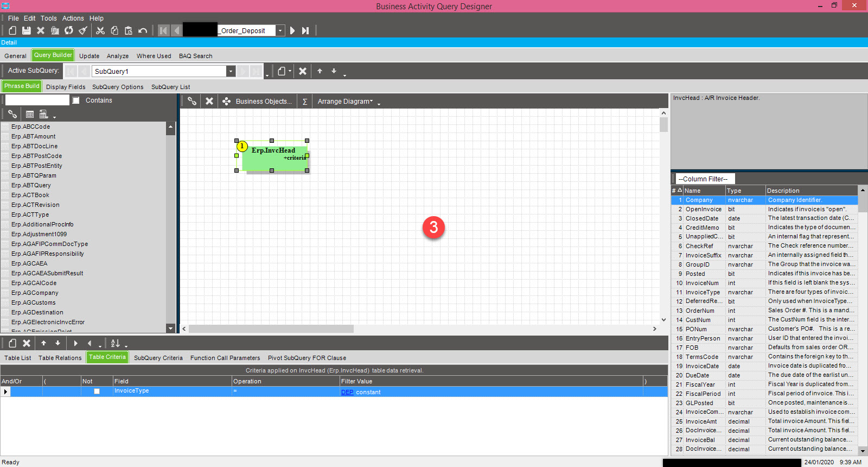Screen dimensions: 868x467
Task: Delete the active subquery with X icon
Action: [x=303, y=71]
